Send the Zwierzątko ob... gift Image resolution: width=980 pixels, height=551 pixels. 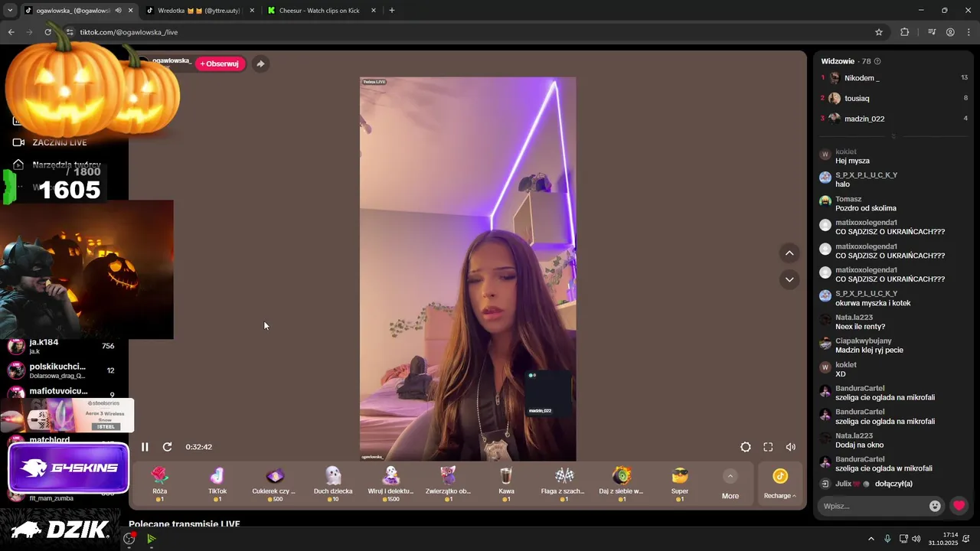[449, 484]
